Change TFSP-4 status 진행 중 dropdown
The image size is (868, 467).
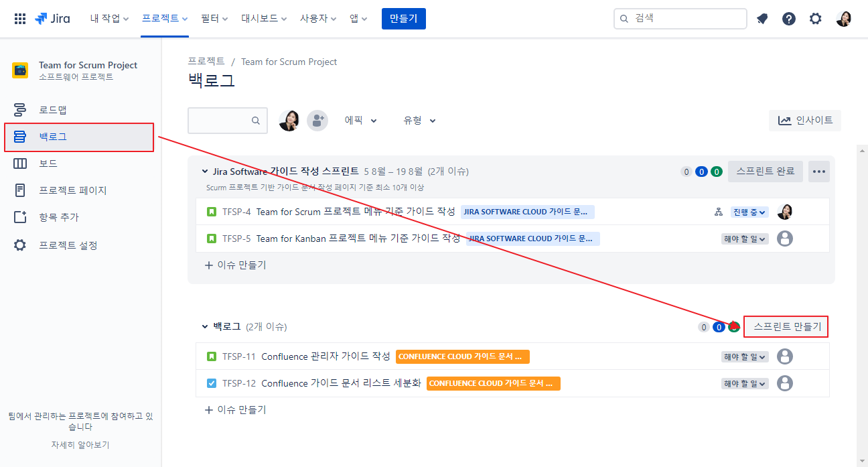coord(749,212)
